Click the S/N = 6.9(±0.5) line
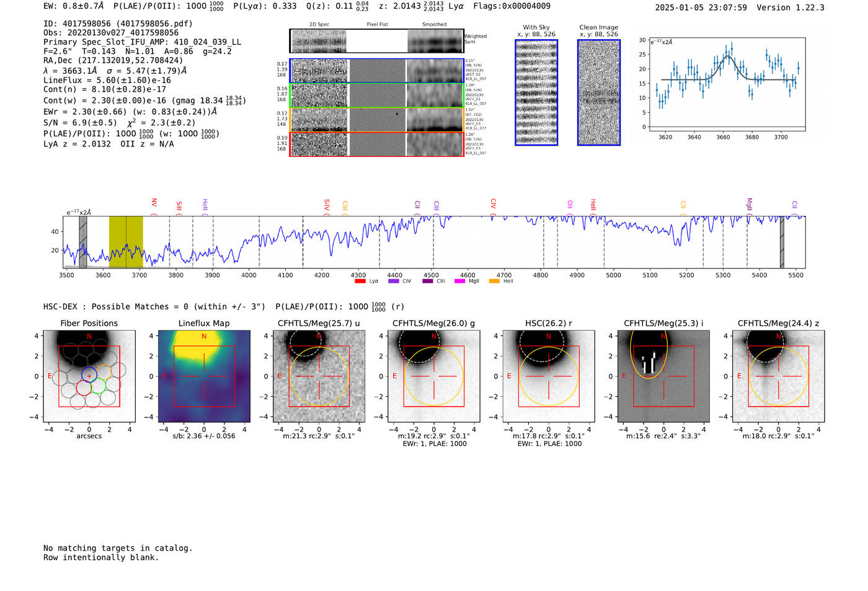This screenshot has width=868, height=591. click(120, 122)
